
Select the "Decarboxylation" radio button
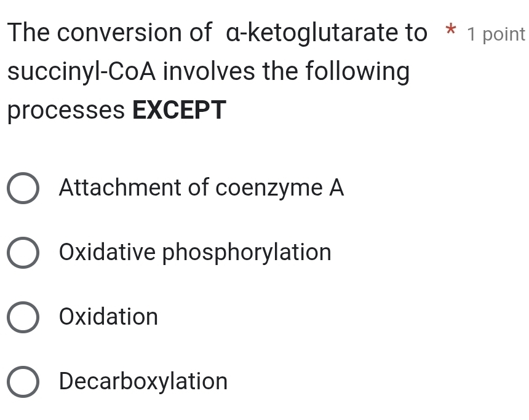pyautogui.click(x=23, y=382)
